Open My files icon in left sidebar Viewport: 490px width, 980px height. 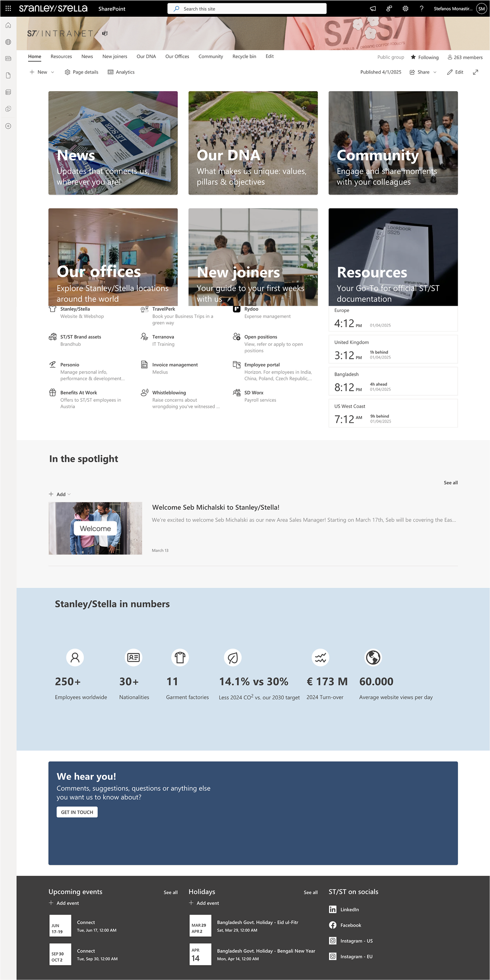point(8,76)
